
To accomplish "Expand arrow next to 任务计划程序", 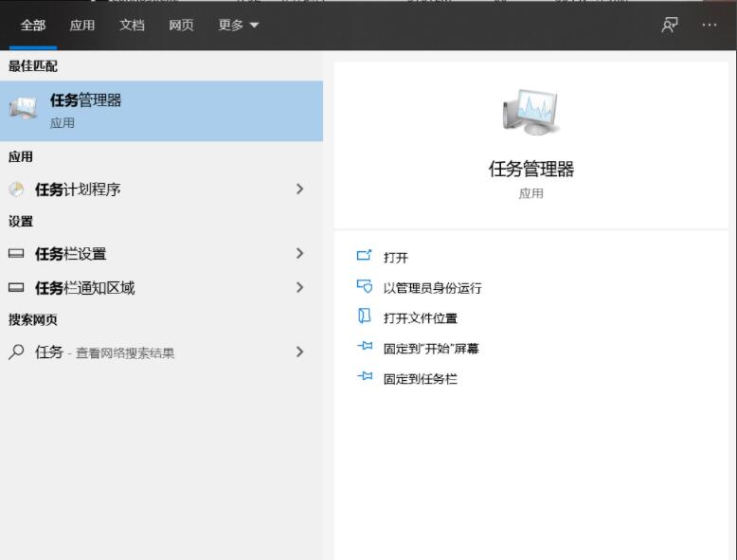I will [299, 190].
